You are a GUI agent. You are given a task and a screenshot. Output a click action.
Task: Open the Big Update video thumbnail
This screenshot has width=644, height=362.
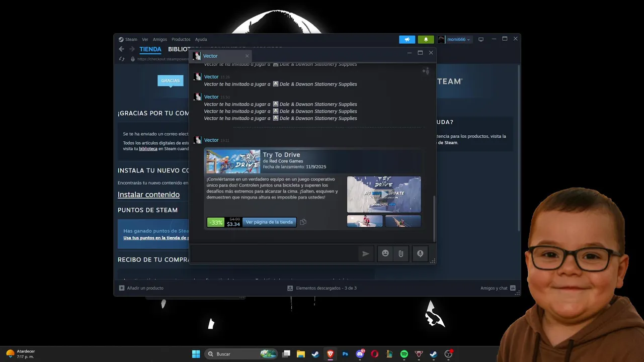tap(384, 194)
